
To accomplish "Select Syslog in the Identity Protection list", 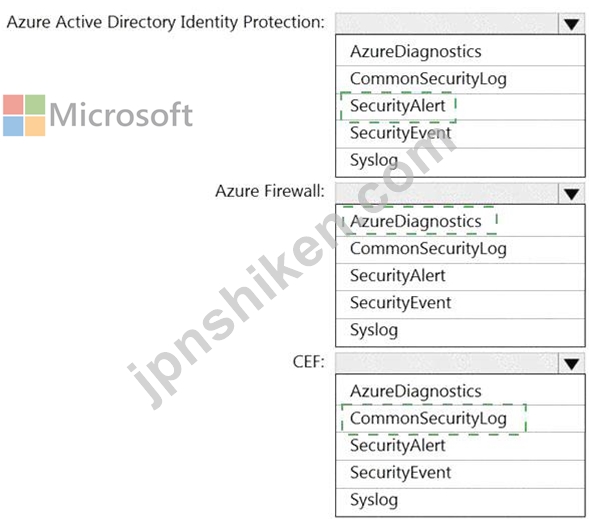I will [460, 162].
